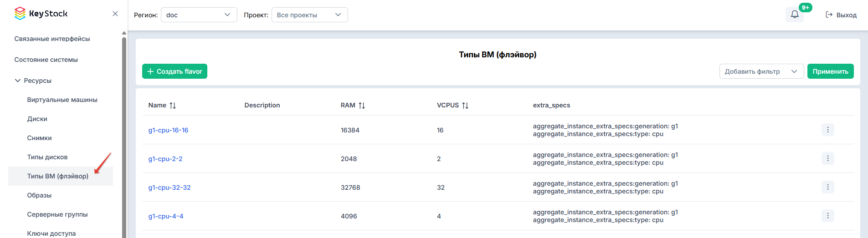Go to Виртуальные машины menu item
Image resolution: width=868 pixels, height=238 pixels.
[62, 100]
